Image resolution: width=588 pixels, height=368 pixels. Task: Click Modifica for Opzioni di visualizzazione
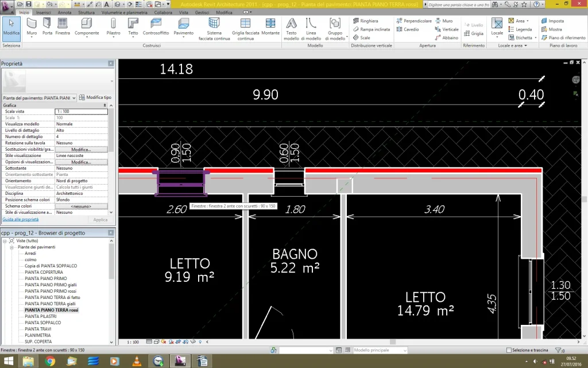coord(81,162)
